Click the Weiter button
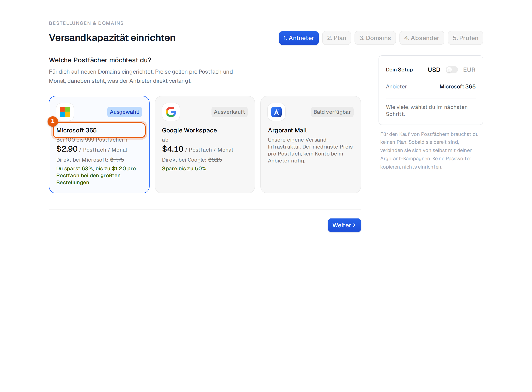The image size is (532, 392). [x=344, y=225]
